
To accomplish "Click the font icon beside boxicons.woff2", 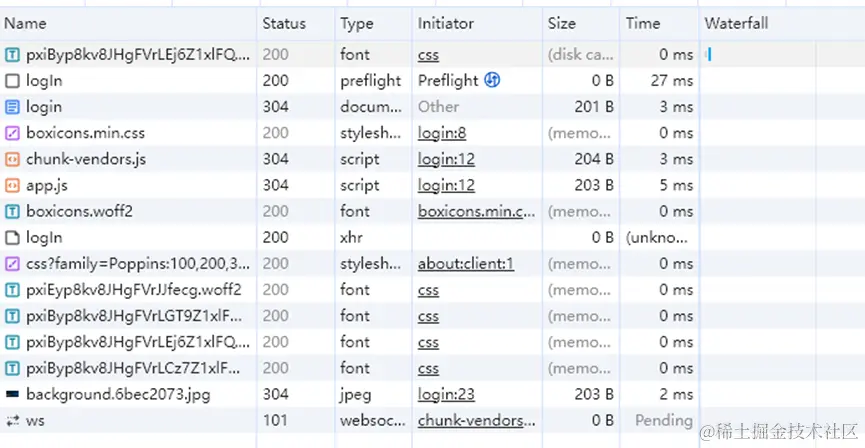I will click(x=12, y=211).
